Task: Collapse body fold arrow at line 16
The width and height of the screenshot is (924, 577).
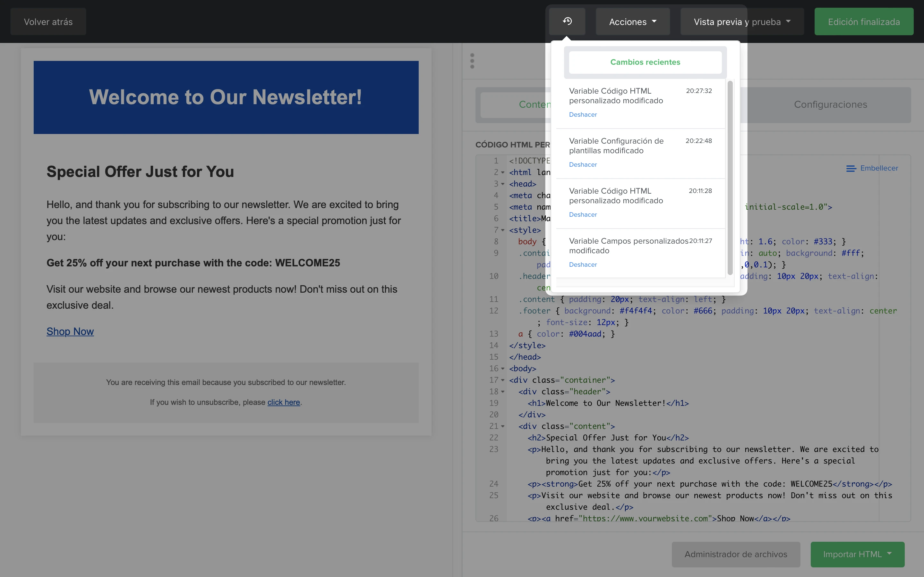Action: pos(503,369)
